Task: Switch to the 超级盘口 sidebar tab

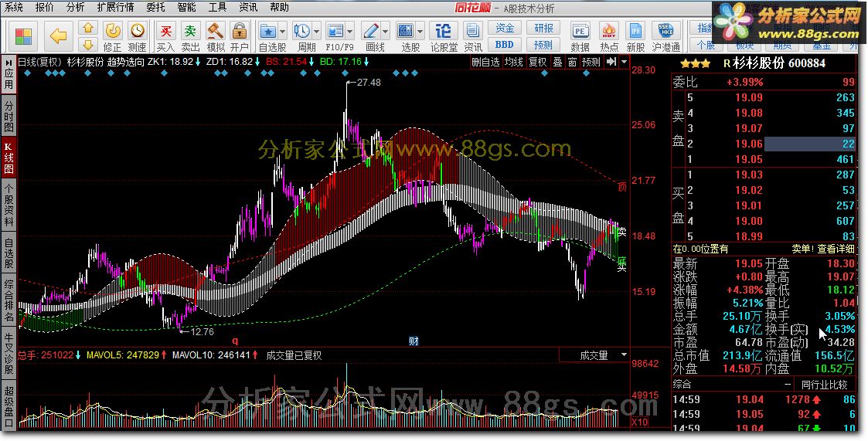Action: click(9, 405)
